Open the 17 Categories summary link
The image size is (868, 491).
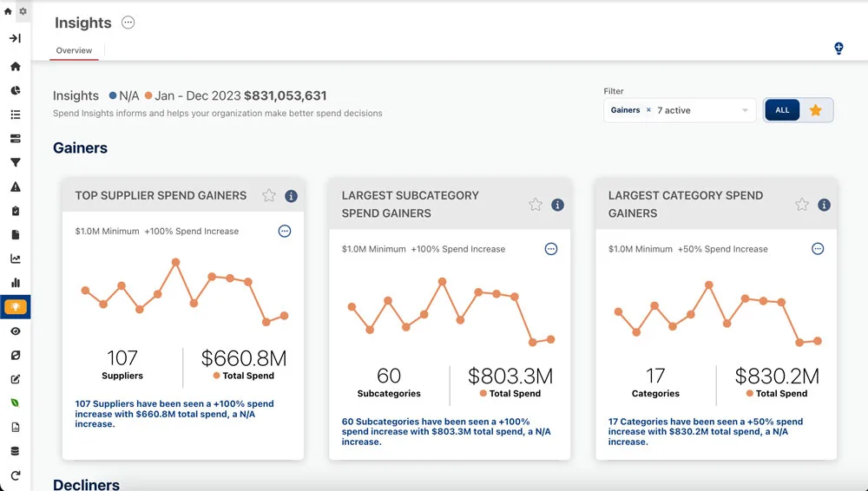(706, 432)
